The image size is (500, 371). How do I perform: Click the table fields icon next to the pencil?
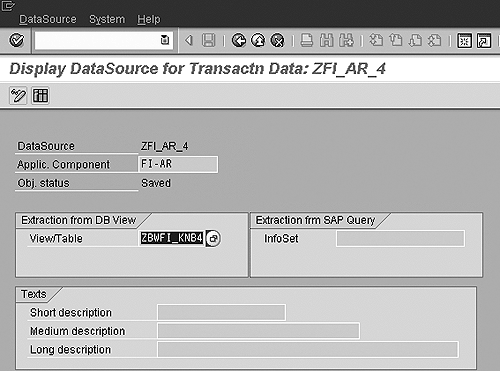click(40, 96)
